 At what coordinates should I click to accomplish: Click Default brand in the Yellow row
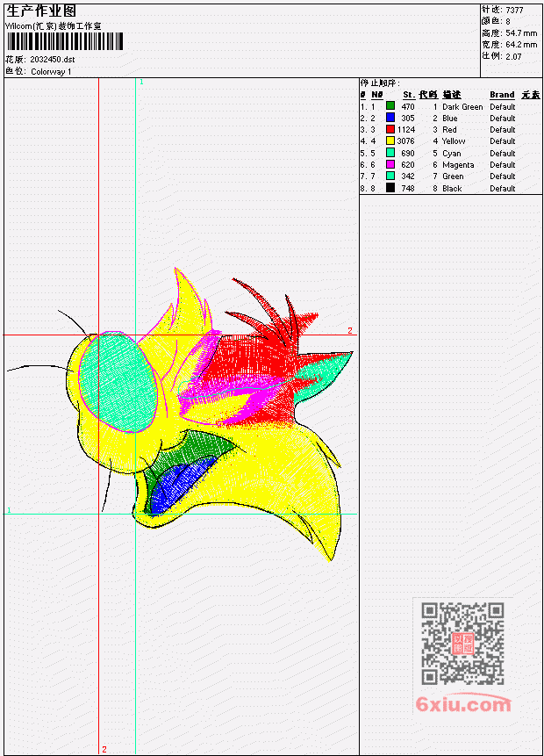pyautogui.click(x=503, y=140)
